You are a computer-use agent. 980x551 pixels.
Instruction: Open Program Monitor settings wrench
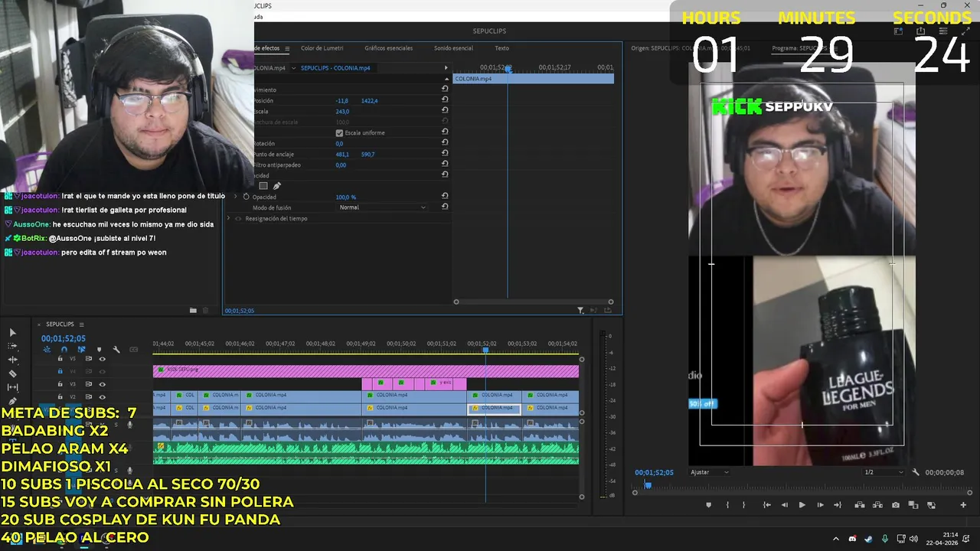[x=916, y=473]
